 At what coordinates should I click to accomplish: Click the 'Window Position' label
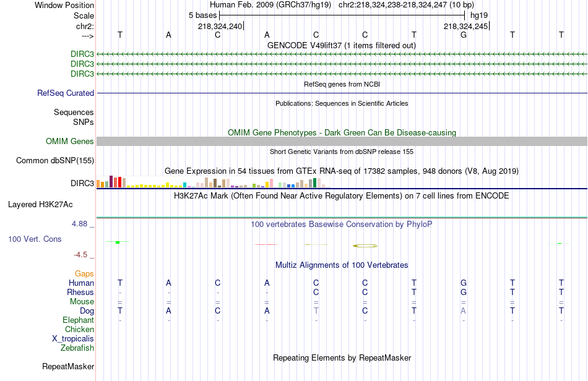click(64, 5)
